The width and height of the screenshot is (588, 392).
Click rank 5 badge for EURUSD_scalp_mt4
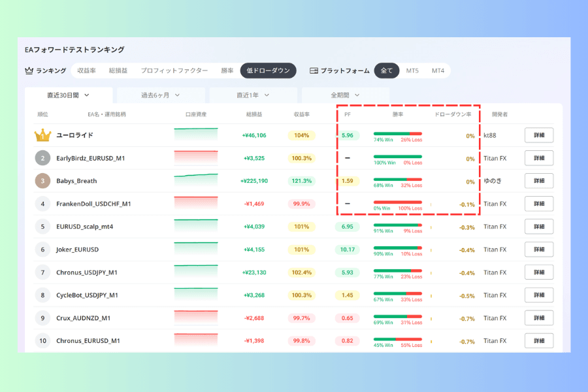point(42,227)
